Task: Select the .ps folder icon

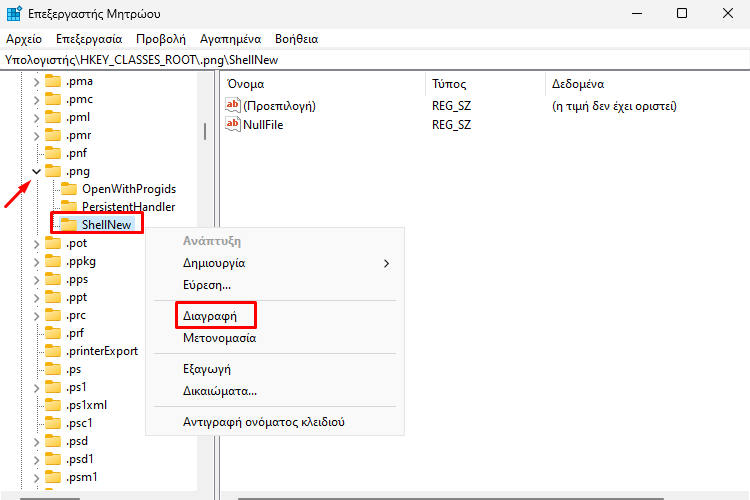Action: pyautogui.click(x=53, y=369)
